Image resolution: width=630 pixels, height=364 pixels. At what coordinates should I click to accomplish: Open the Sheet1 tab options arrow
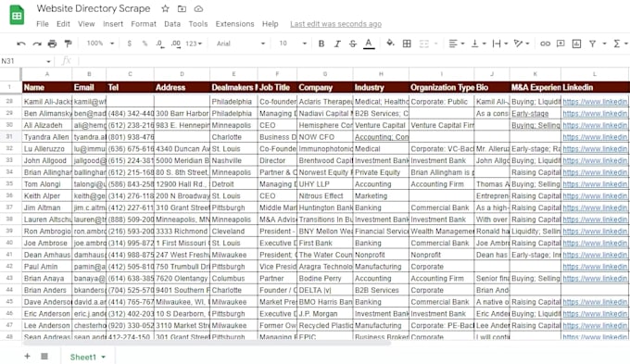click(x=103, y=357)
